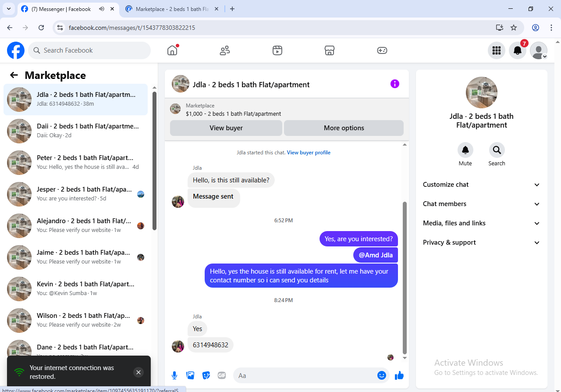Open a new browser tab
This screenshot has height=392, width=561.
tap(232, 9)
